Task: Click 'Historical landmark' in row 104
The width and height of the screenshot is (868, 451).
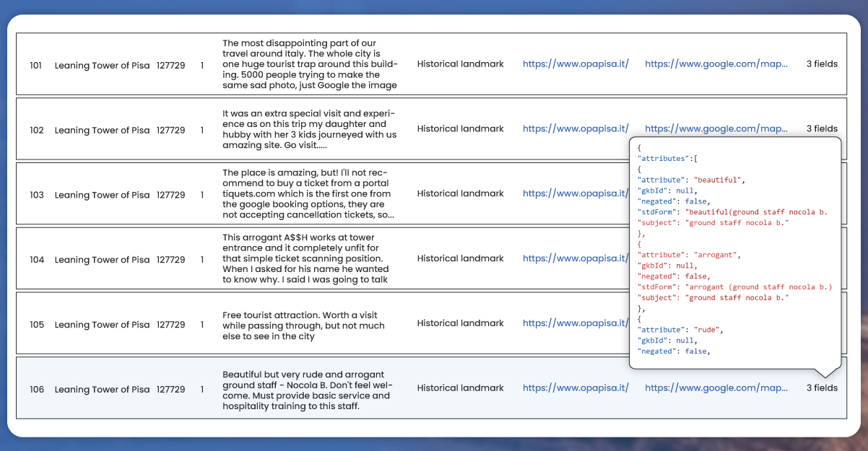Action: pyautogui.click(x=461, y=258)
